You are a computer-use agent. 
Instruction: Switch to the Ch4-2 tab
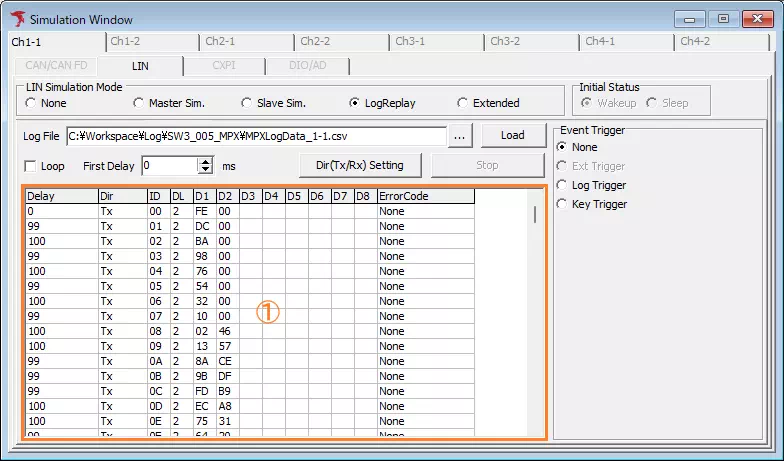pos(695,42)
